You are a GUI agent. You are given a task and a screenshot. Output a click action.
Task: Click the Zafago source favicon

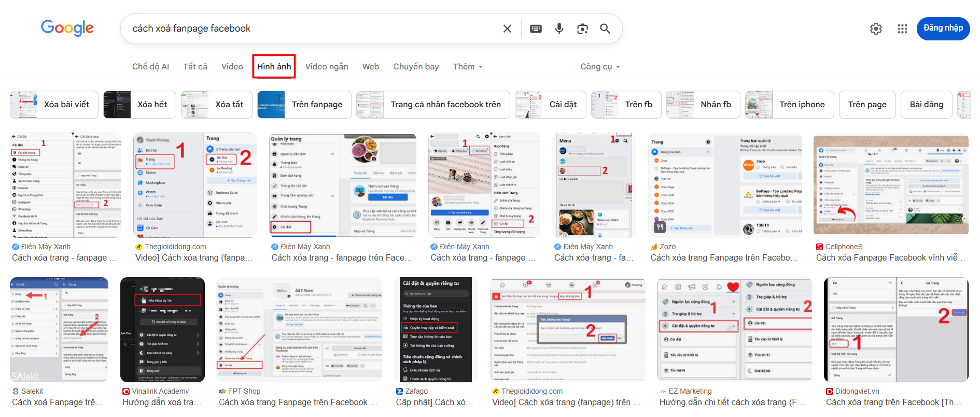coord(399,391)
